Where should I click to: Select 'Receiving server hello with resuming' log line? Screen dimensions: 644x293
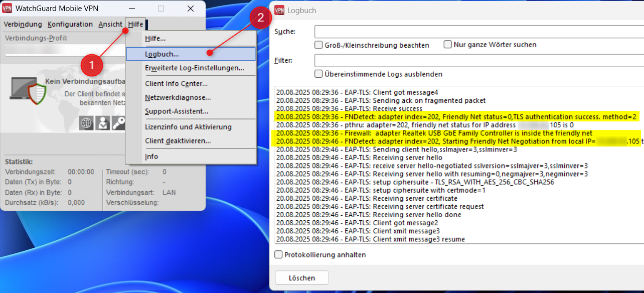click(x=432, y=174)
